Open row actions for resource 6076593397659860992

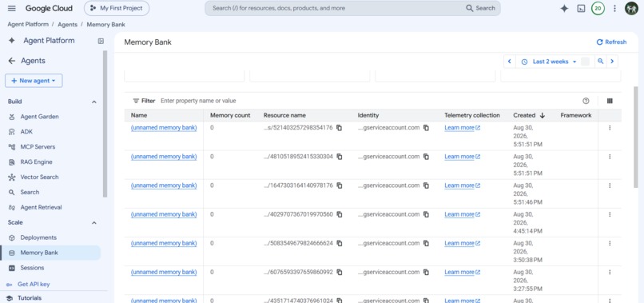pyautogui.click(x=610, y=272)
